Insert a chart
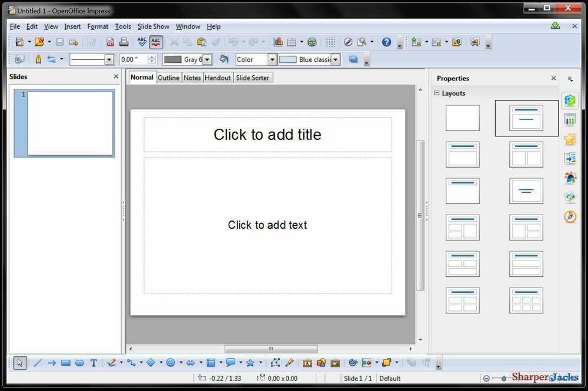 (x=278, y=42)
